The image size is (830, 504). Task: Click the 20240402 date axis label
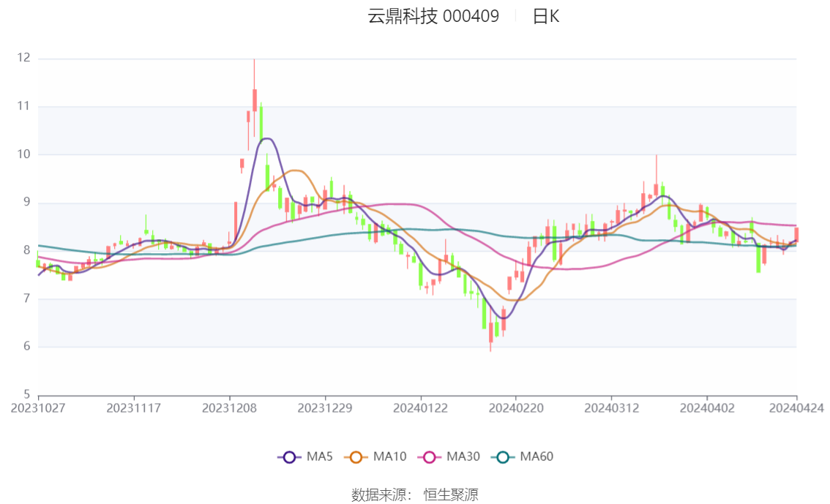click(x=706, y=408)
